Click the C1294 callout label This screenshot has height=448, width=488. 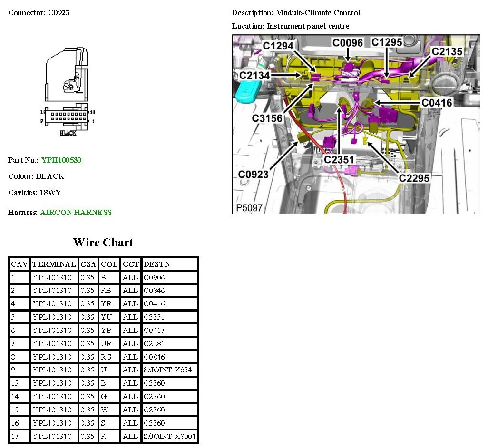tap(278, 46)
